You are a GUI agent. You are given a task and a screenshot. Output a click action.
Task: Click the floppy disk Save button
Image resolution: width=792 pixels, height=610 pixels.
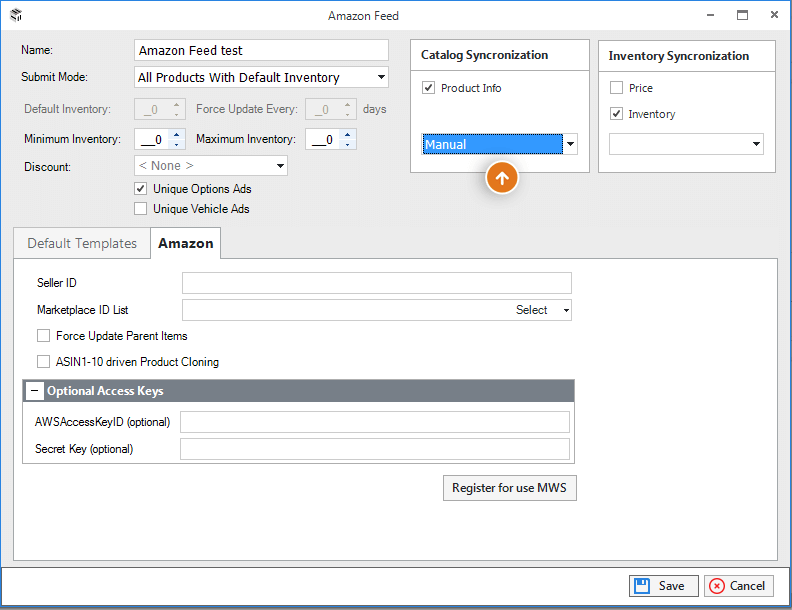663,586
